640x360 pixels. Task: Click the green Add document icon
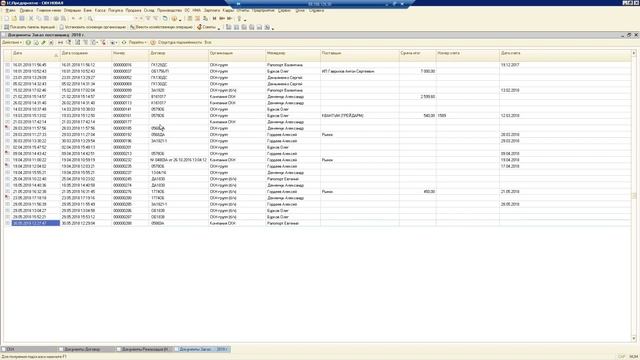pos(28,42)
